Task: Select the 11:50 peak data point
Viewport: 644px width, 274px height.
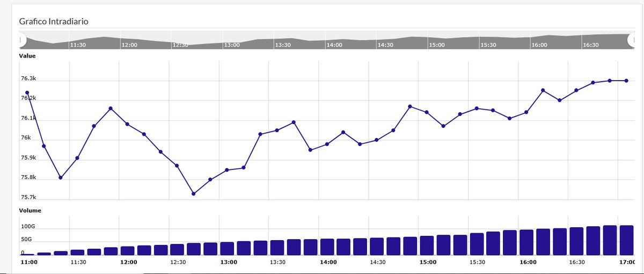Action: coord(111,109)
